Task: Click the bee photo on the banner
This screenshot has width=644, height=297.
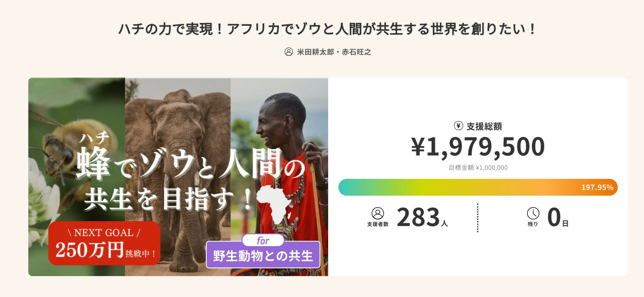Action: click(57, 144)
